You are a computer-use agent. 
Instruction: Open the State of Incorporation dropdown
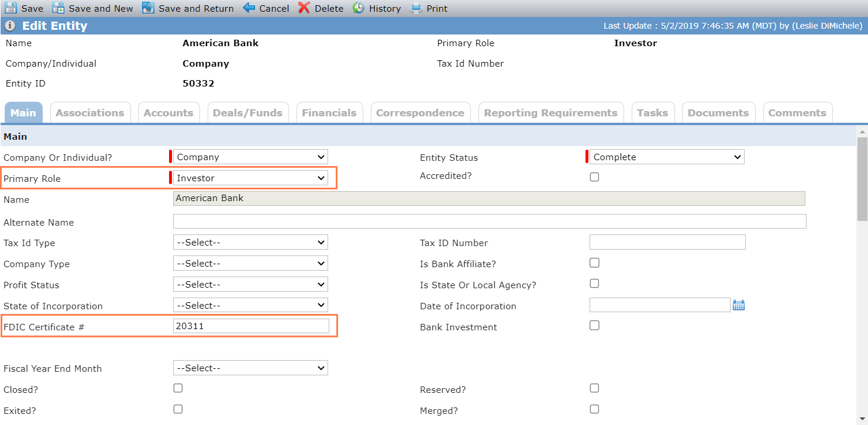(250, 305)
